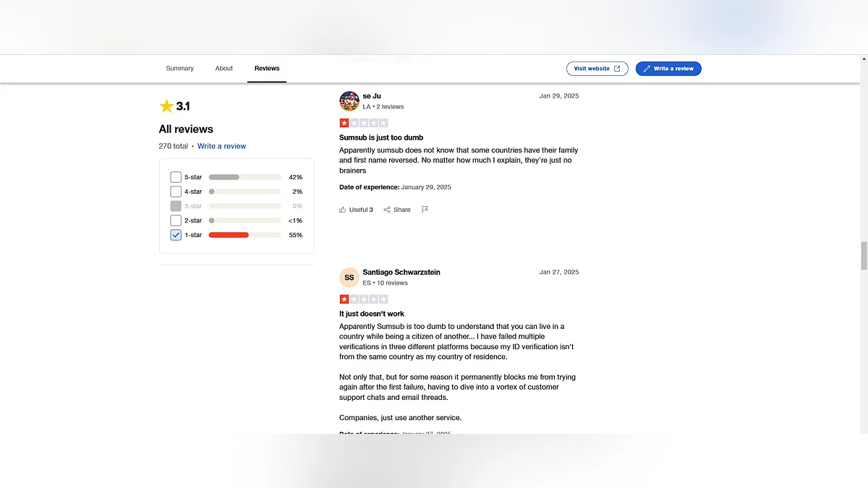Image resolution: width=868 pixels, height=488 pixels.
Task: Click the SS avatar of Santiago Schwarzstein
Action: click(349, 278)
